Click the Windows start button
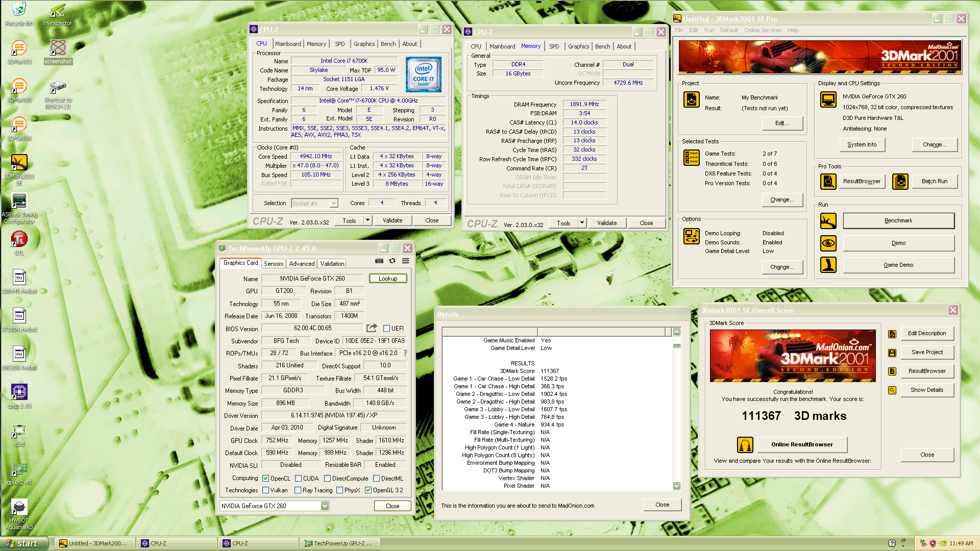The height and width of the screenshot is (551, 980). coord(24,543)
